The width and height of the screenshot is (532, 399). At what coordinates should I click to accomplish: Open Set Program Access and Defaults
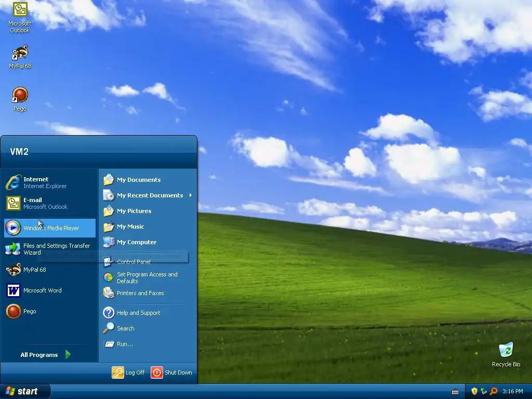[148, 277]
